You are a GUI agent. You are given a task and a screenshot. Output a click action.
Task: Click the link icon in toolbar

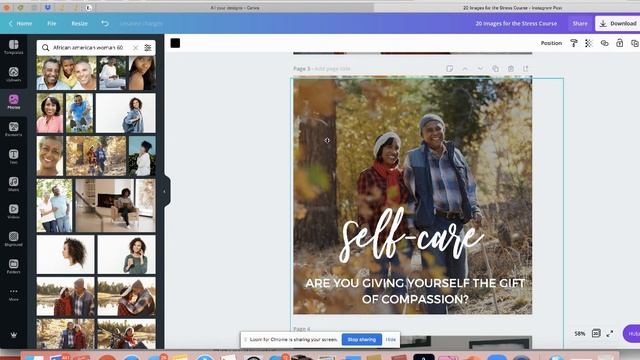[x=604, y=43]
